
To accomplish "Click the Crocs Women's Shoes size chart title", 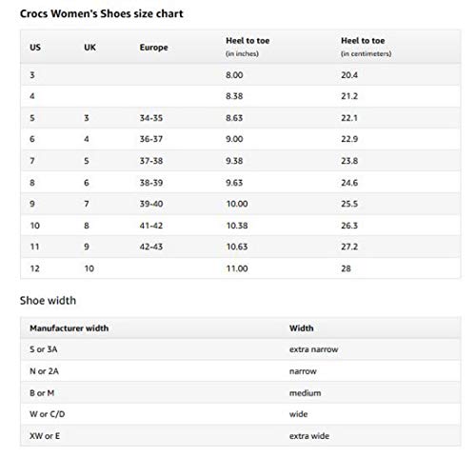I will point(102,14).
